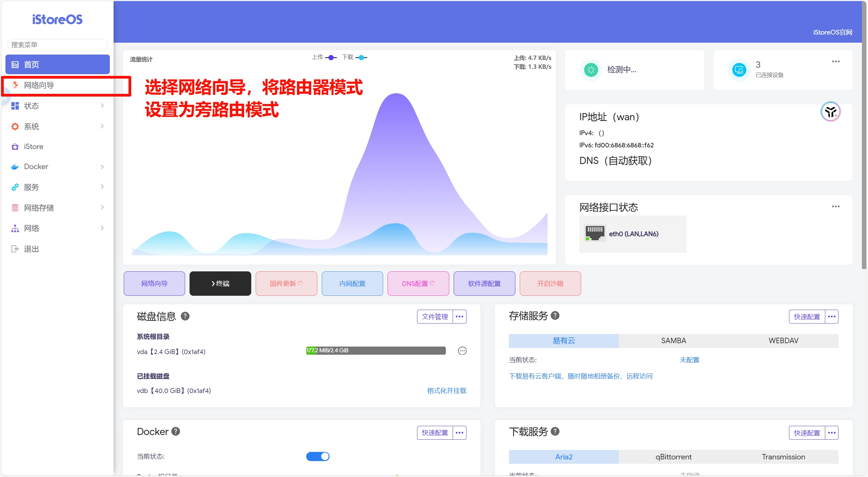Screen dimensions: 868x477
Task: Click storage service help question icon
Action: 555,315
